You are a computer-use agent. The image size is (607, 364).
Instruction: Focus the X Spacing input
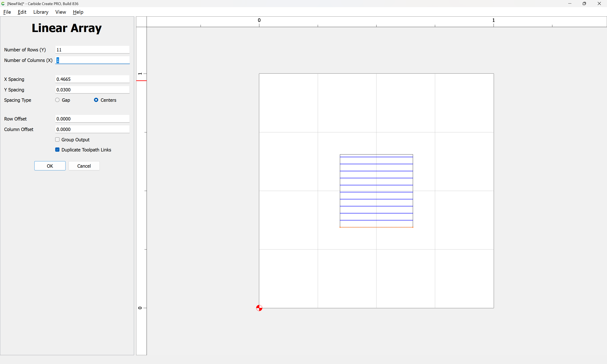(92, 79)
